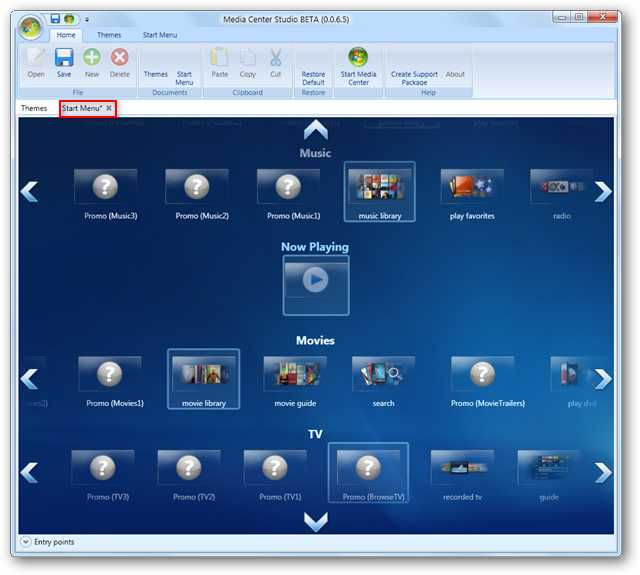Select the Themes document tab

tap(34, 108)
